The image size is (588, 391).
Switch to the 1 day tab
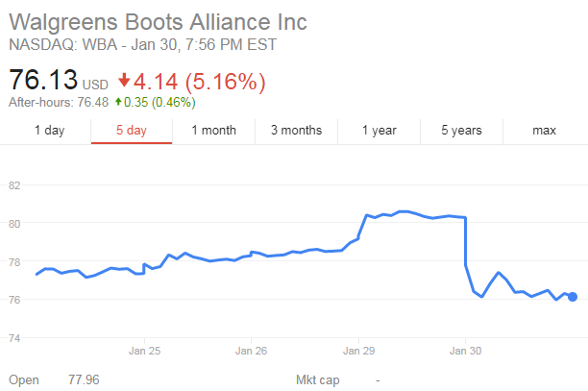pyautogui.click(x=49, y=131)
